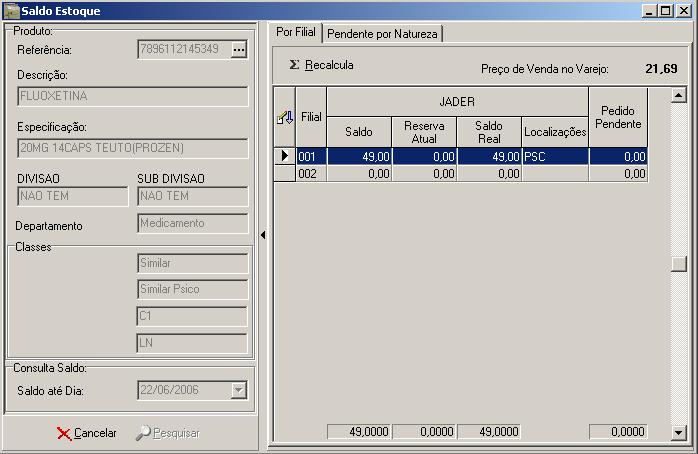
Task: Click the Localizações column header
Action: pyautogui.click(x=555, y=132)
